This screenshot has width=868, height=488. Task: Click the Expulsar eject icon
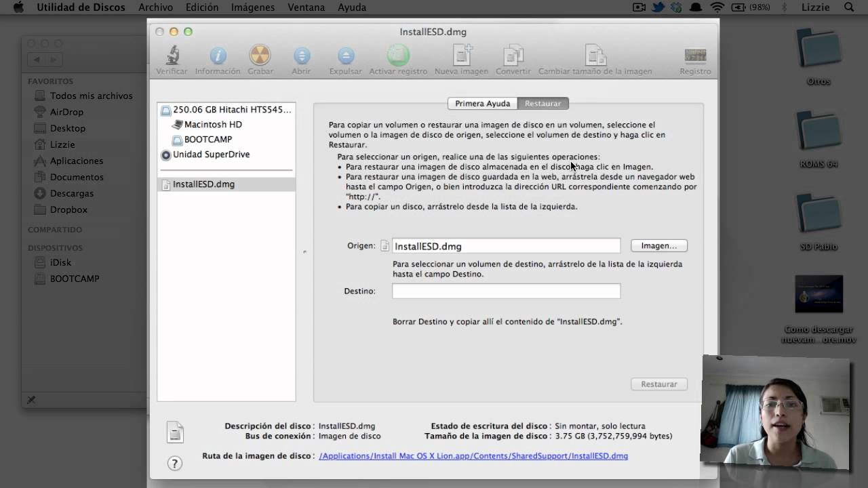346,56
